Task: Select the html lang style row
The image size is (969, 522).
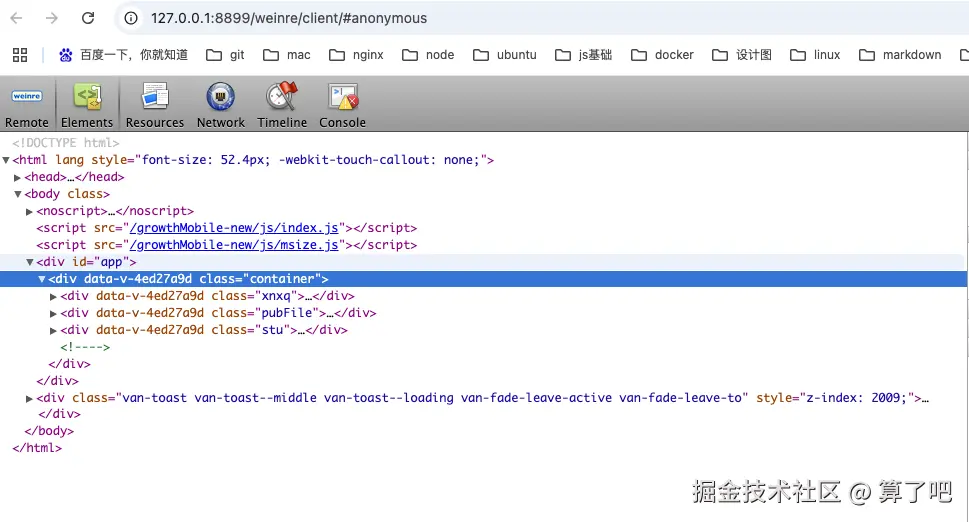Action: point(253,160)
